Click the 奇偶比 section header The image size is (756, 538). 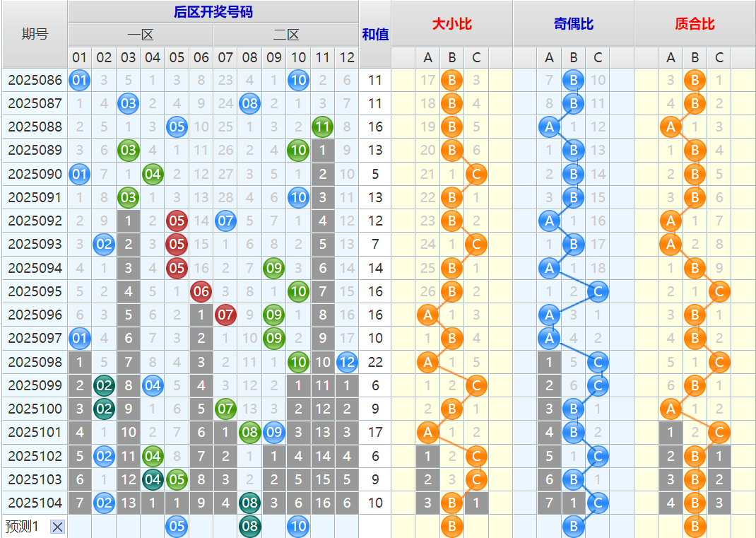(573, 23)
